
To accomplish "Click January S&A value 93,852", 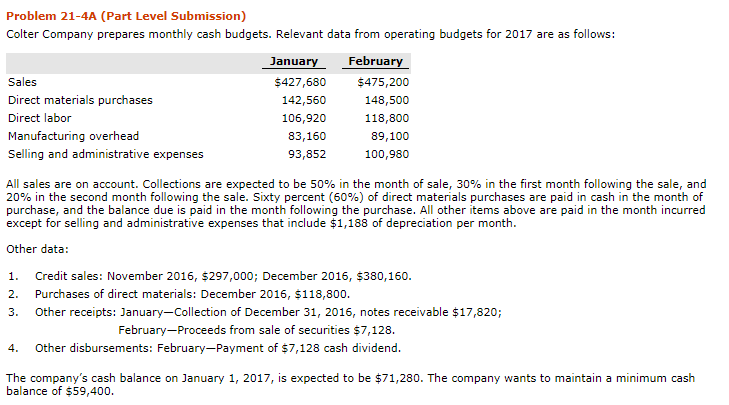I will pos(307,154).
